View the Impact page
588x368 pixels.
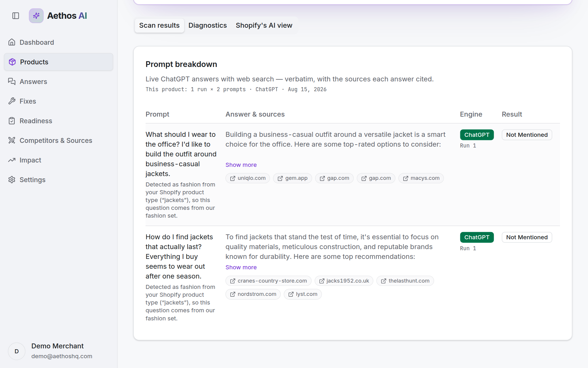(x=59, y=160)
